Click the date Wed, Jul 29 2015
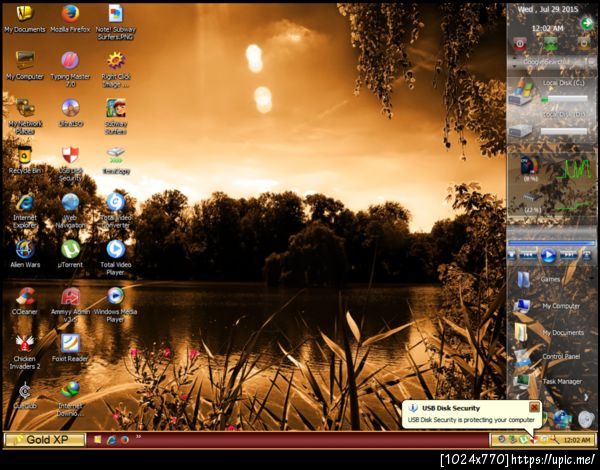The image size is (600, 470). pyautogui.click(x=546, y=10)
